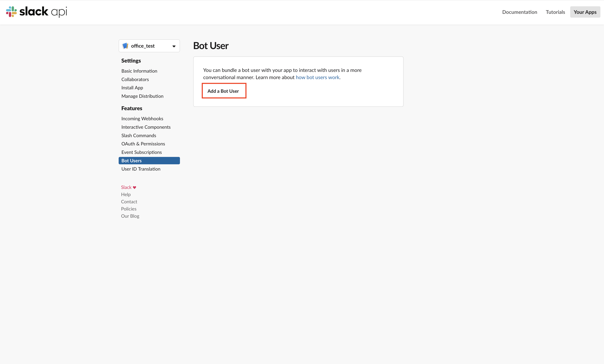Open the Help link

(126, 194)
